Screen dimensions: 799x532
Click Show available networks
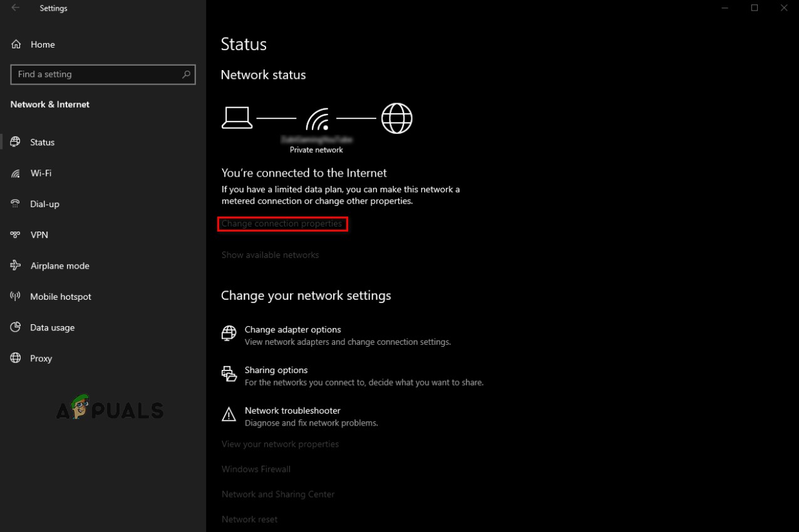pyautogui.click(x=270, y=255)
